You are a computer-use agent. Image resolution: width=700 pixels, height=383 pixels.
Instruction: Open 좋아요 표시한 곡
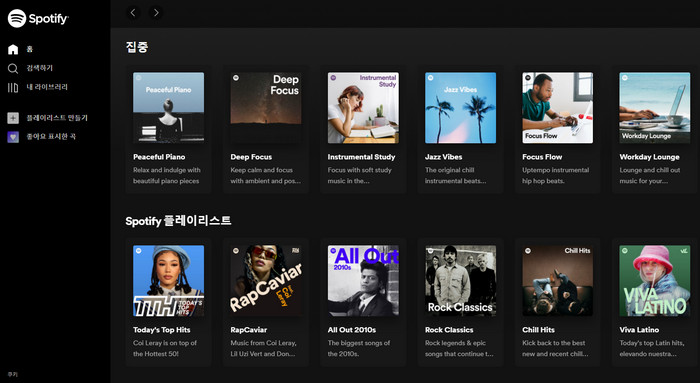click(51, 137)
